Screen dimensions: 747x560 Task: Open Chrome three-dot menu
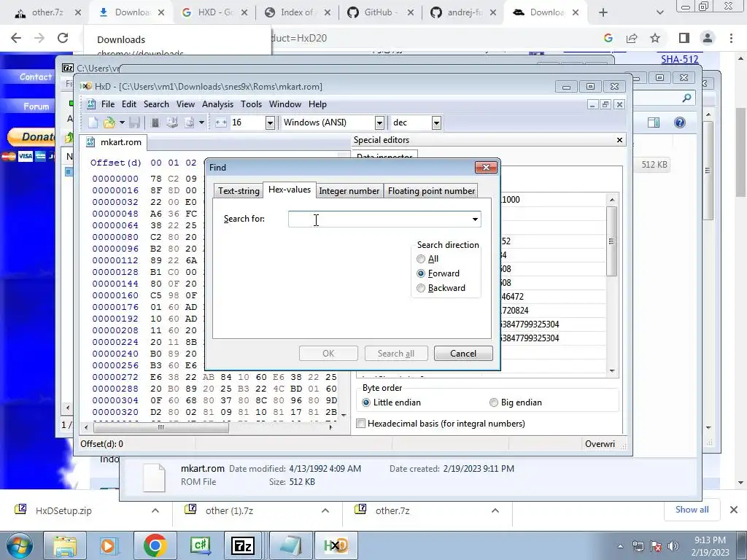coord(731,38)
